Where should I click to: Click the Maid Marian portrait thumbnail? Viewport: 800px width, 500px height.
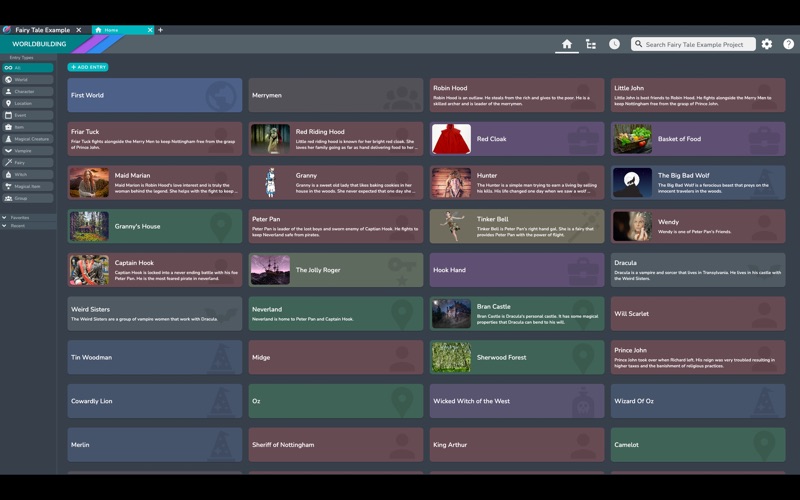(89, 183)
